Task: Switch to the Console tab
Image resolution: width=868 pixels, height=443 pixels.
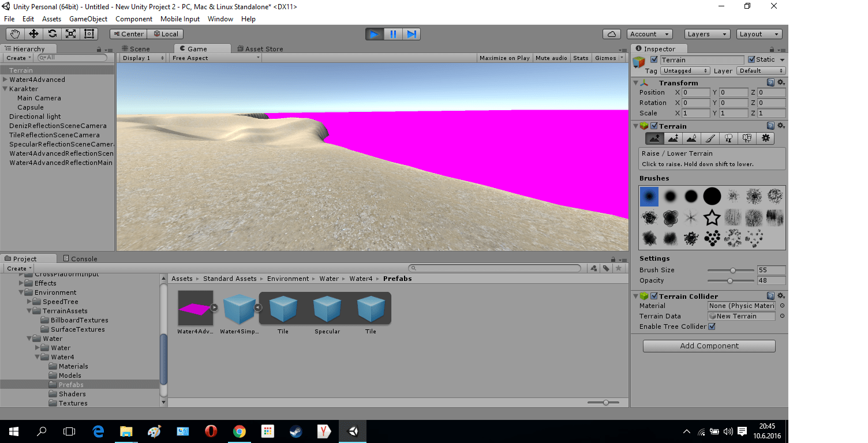Action: 80,258
